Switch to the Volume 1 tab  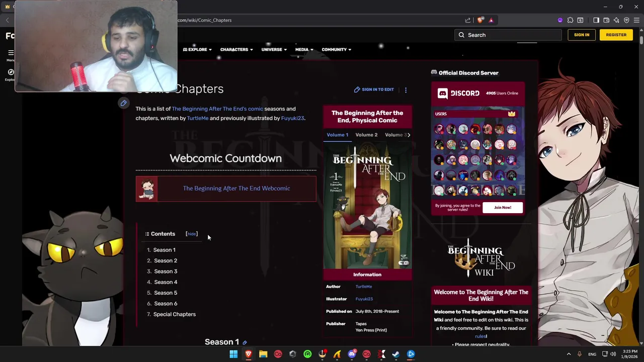[337, 135]
